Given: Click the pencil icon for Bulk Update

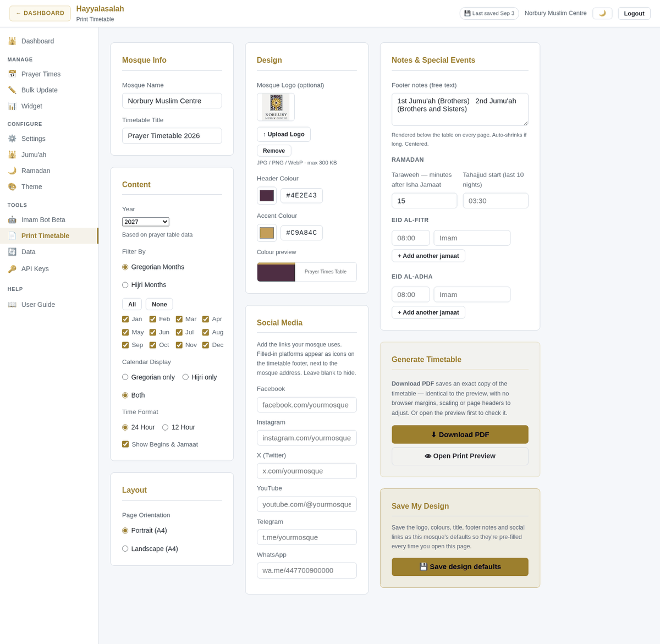Looking at the screenshot, I should (12, 90).
